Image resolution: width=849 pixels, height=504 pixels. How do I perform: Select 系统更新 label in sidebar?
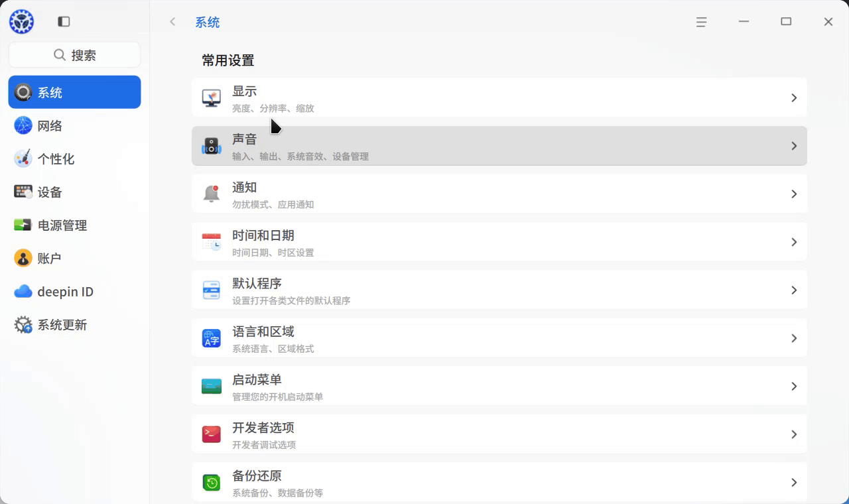click(x=62, y=325)
